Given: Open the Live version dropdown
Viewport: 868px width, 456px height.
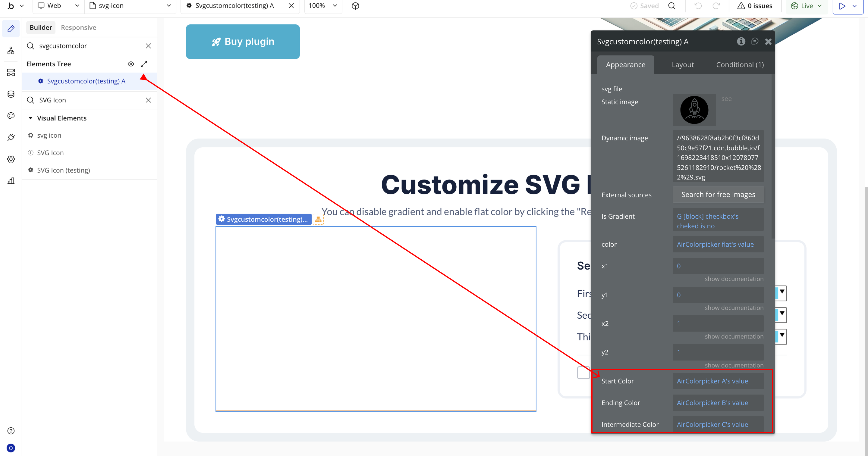Looking at the screenshot, I should (806, 6).
